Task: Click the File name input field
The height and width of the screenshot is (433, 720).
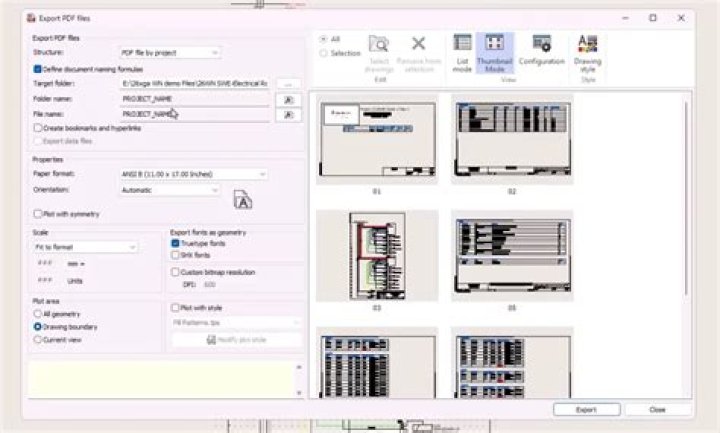Action: (x=194, y=114)
